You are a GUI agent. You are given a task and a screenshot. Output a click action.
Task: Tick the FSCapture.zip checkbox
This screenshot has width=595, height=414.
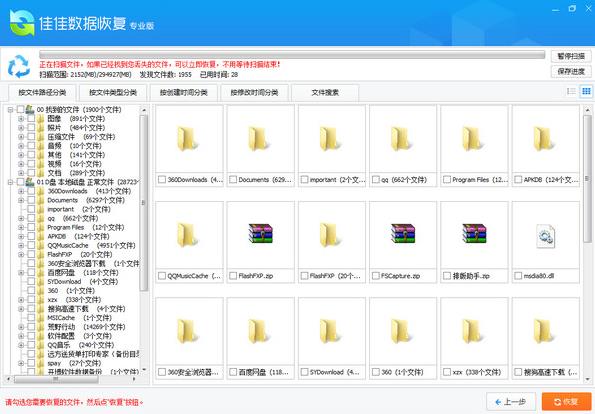point(376,276)
